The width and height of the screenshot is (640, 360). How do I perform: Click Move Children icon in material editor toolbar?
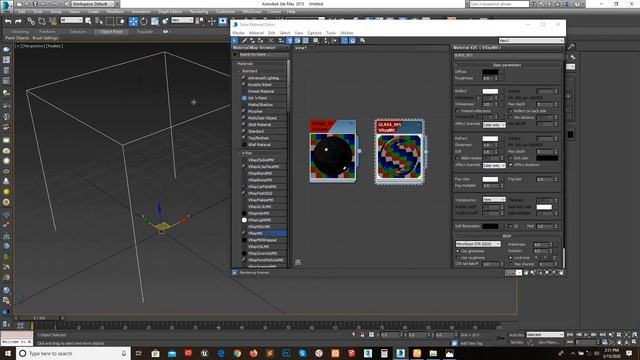(281, 40)
